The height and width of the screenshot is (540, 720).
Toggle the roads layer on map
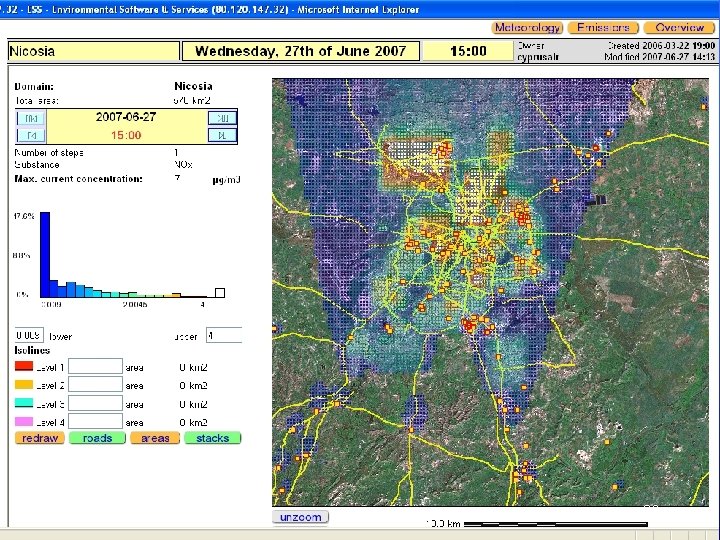coord(97,438)
